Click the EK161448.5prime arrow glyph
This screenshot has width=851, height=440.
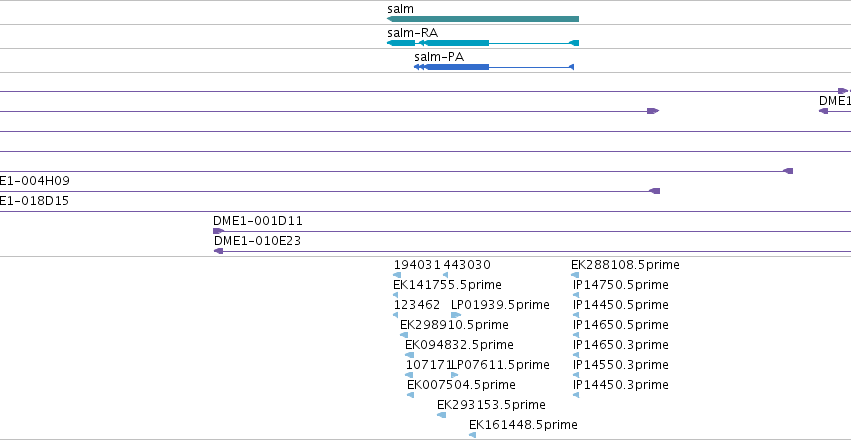(472, 435)
